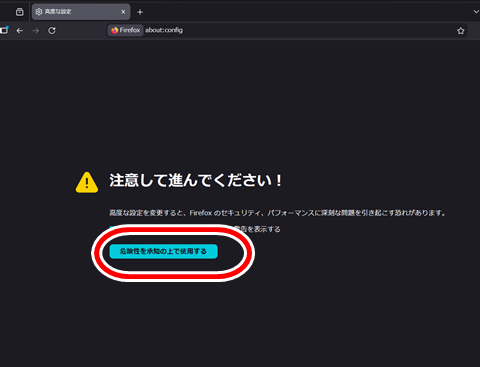480x367 pixels.
Task: Click the yellow warning triangle icon
Action: [87, 182]
